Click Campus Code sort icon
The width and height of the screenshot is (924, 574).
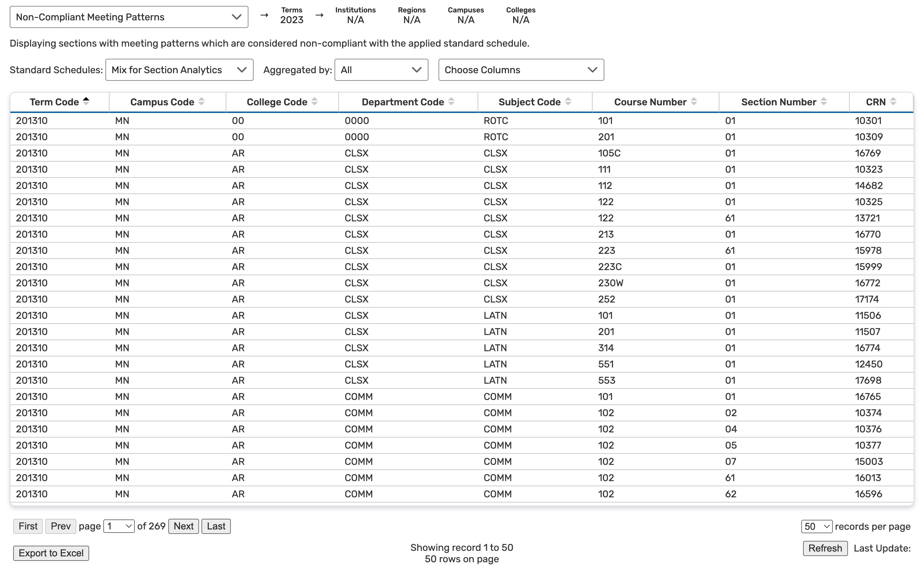(x=202, y=101)
